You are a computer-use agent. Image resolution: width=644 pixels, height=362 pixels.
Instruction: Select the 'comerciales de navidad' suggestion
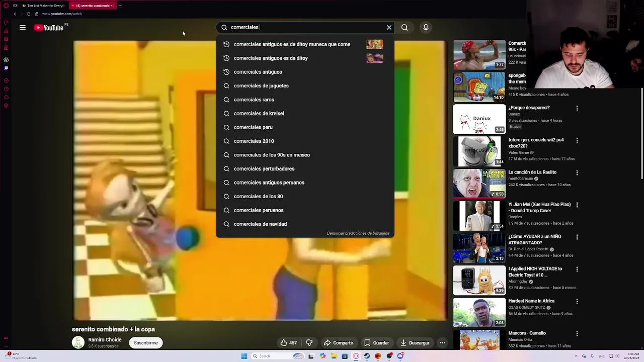(x=305, y=224)
